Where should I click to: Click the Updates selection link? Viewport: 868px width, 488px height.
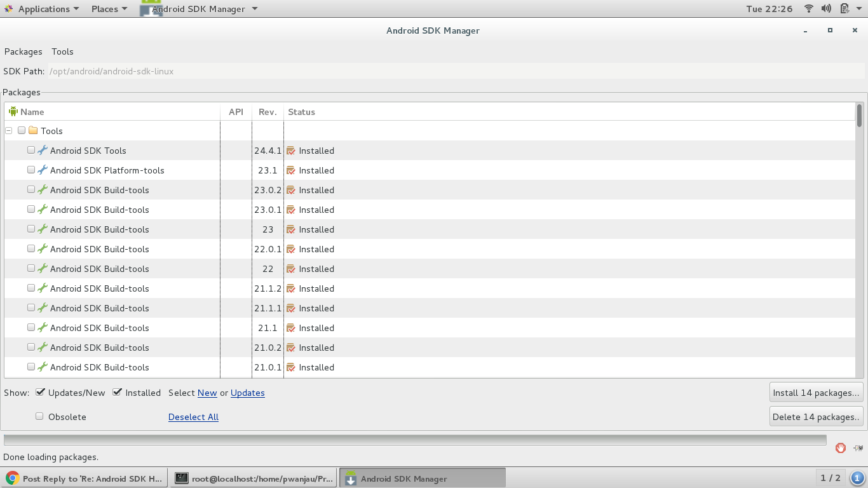(248, 393)
